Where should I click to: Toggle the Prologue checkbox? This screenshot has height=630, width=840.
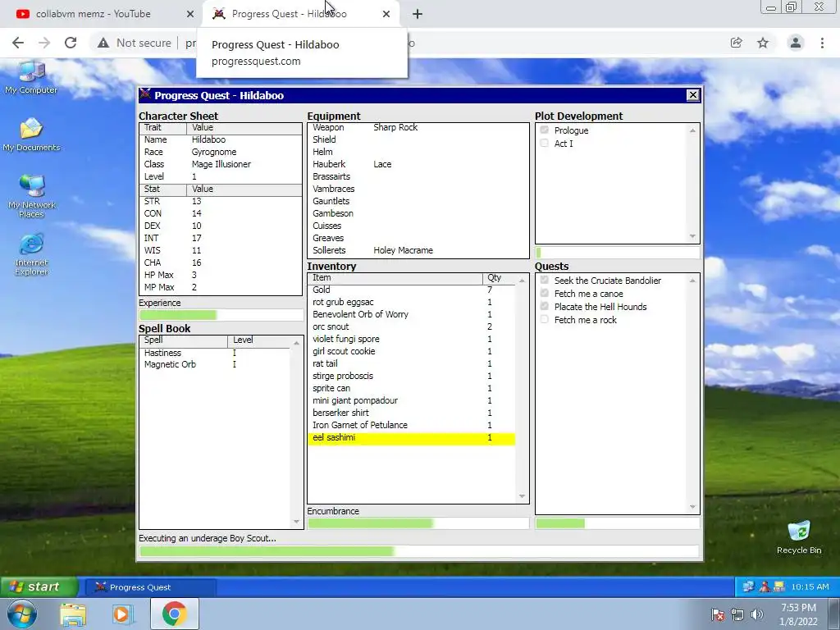545,130
